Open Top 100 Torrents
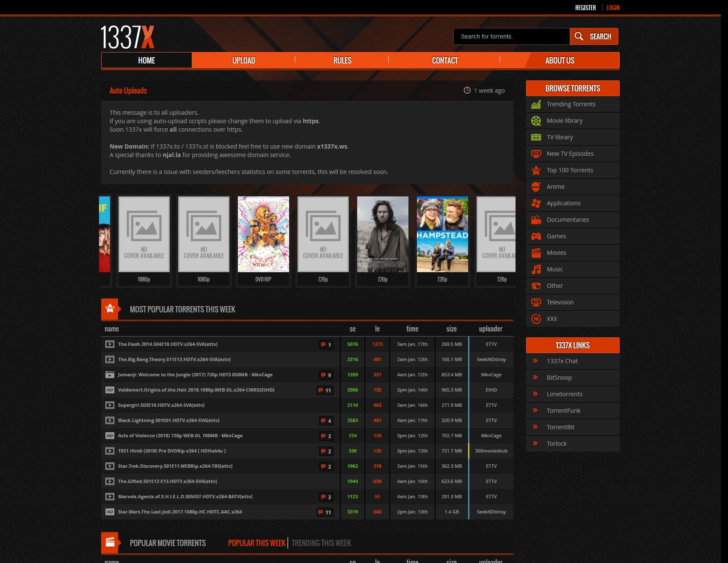Viewport: 728px width, 563px height. click(569, 170)
